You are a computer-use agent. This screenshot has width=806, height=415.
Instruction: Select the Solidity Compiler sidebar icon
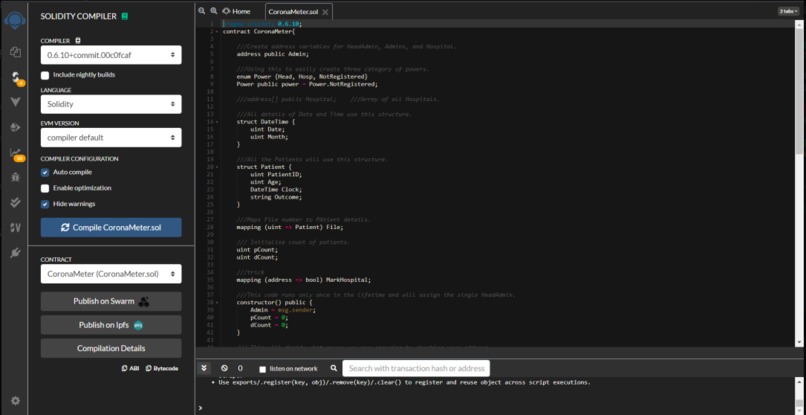[16, 77]
